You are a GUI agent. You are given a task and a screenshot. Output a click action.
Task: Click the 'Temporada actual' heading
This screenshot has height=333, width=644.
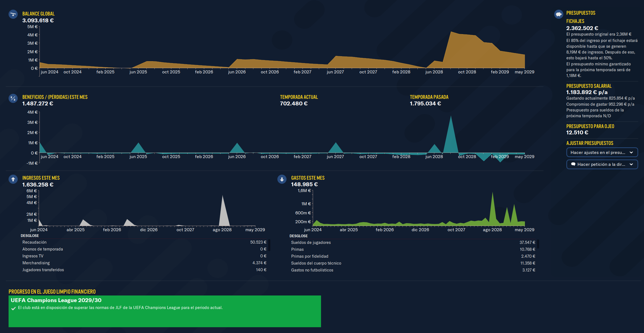point(299,97)
